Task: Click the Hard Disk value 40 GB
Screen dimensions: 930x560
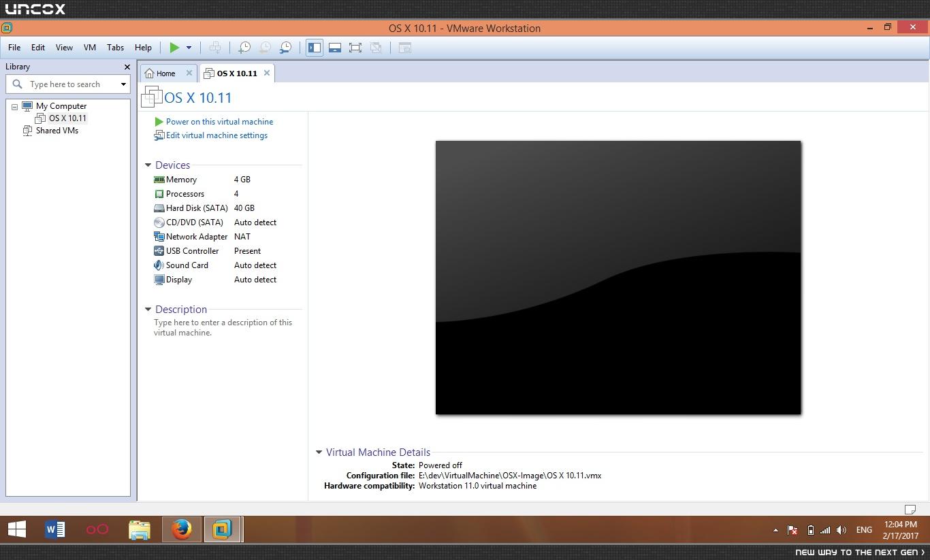Action: 244,208
